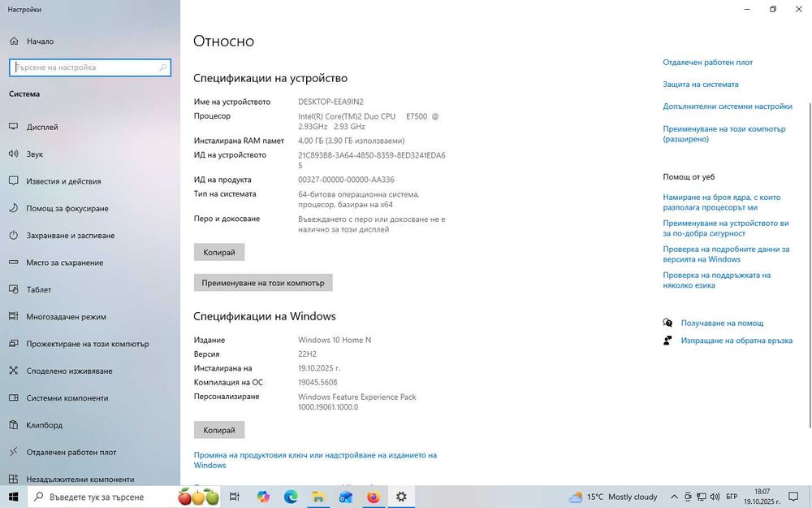Click Преименуване на този компютър button
Image resolution: width=812 pixels, height=508 pixels.
pos(263,283)
